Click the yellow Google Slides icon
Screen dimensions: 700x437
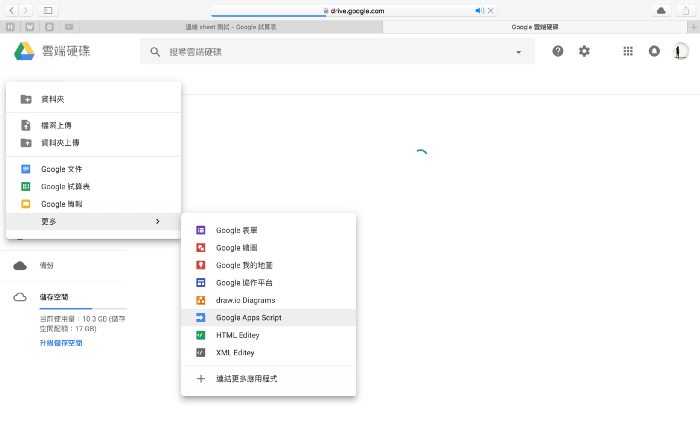coord(26,204)
